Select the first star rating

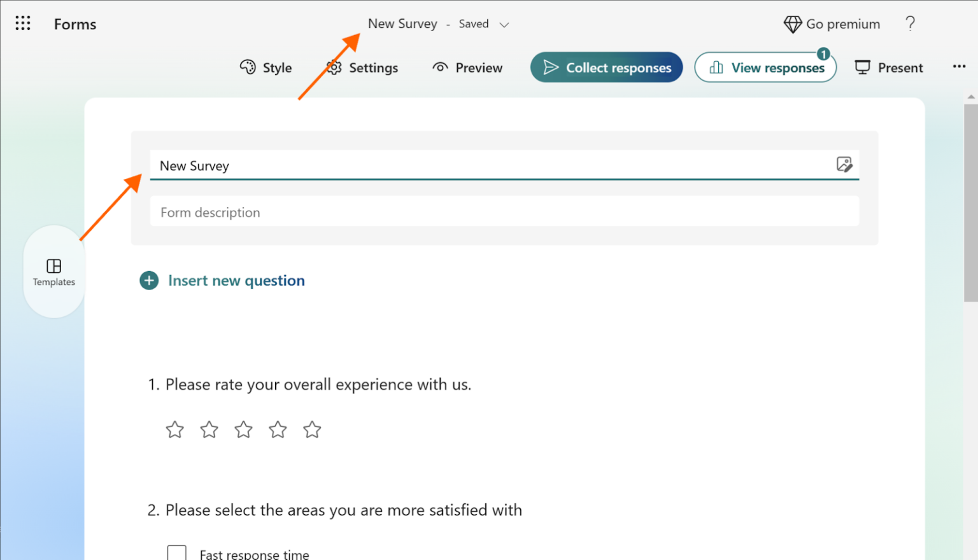pyautogui.click(x=174, y=430)
